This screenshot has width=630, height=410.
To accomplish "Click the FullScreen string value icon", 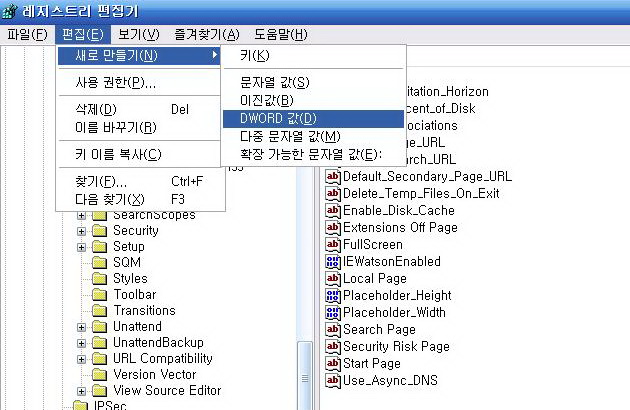I will 334,245.
